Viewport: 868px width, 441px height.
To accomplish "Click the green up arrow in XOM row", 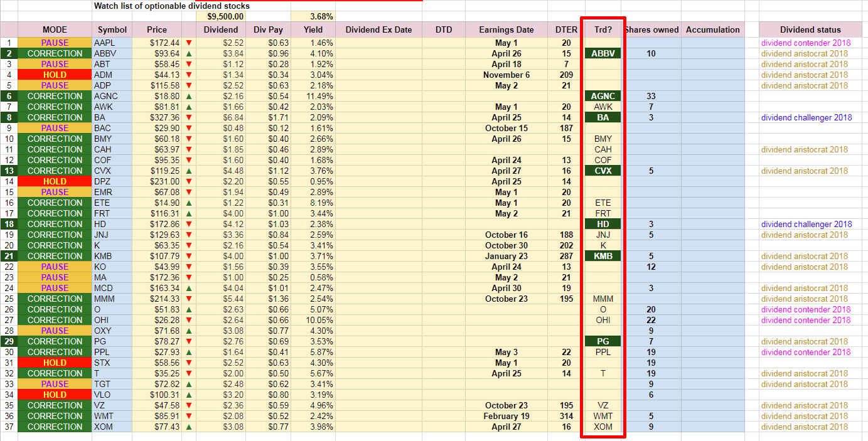I will [189, 427].
